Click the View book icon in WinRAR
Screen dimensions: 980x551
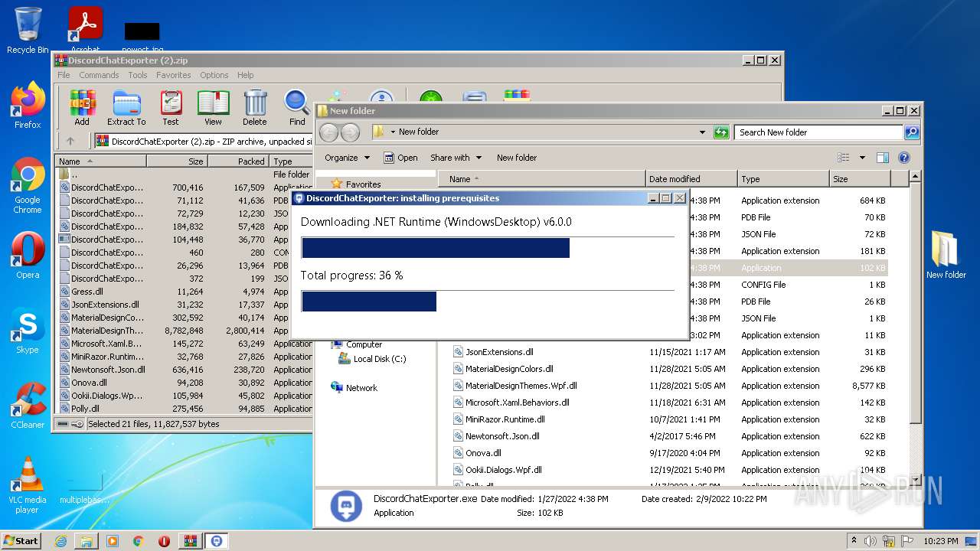[213, 107]
